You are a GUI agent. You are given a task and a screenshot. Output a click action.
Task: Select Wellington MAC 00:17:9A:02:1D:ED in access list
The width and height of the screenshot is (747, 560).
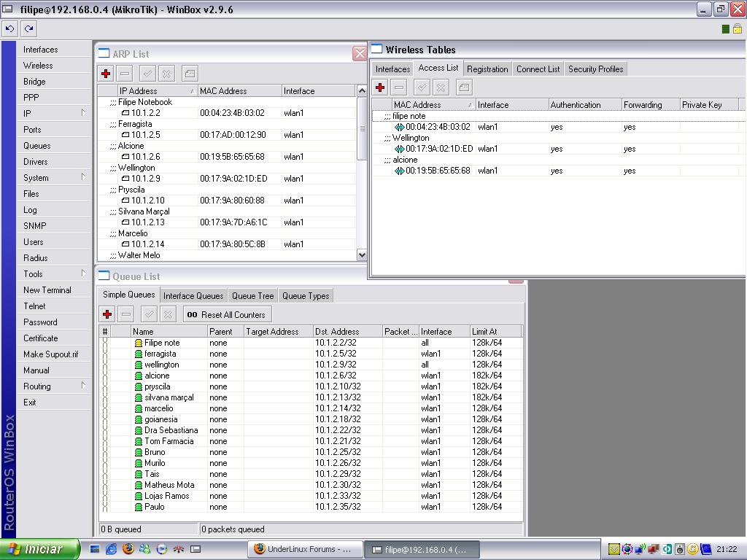click(x=557, y=149)
